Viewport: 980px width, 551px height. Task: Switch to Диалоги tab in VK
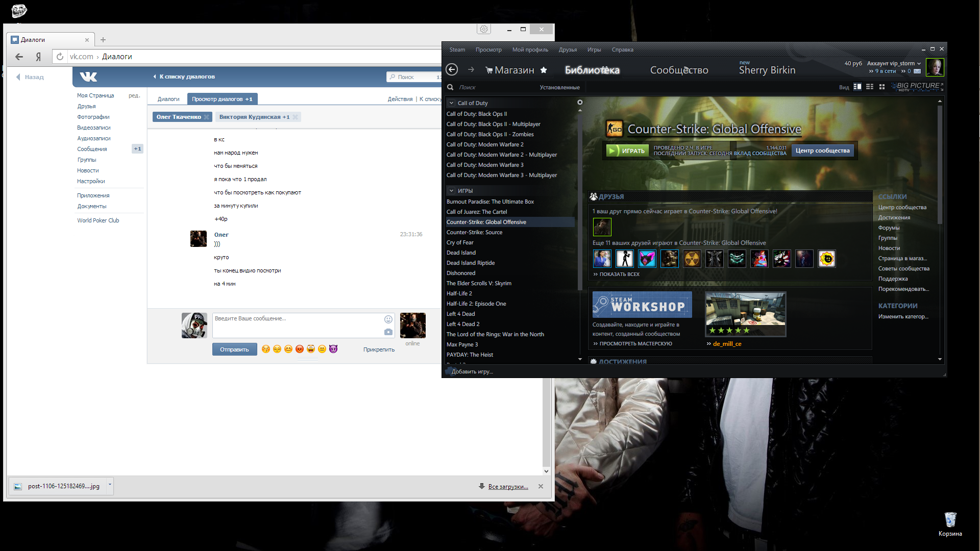(x=168, y=99)
